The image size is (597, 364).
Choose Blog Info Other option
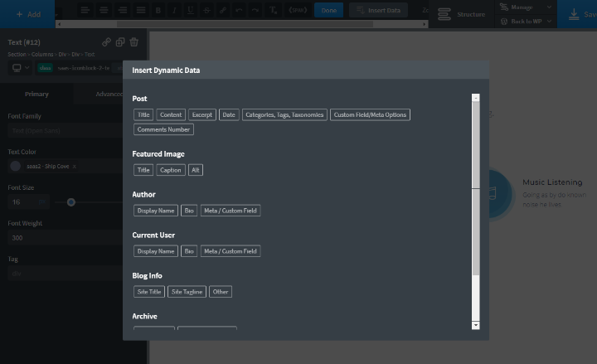[221, 292]
